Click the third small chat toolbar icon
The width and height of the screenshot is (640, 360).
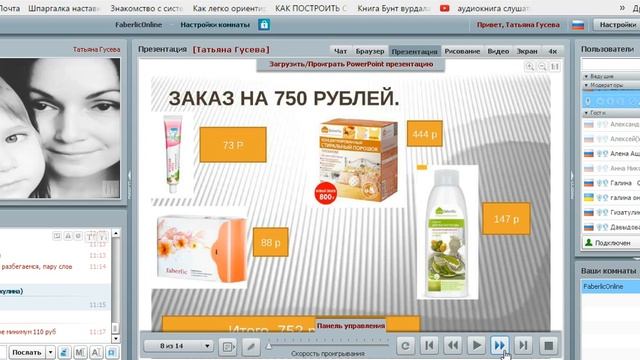78,236
